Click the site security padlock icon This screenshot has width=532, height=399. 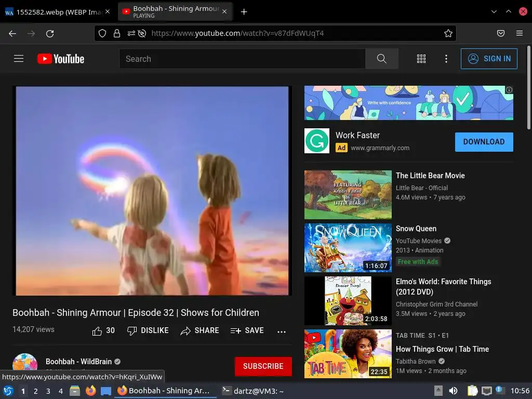(x=117, y=33)
